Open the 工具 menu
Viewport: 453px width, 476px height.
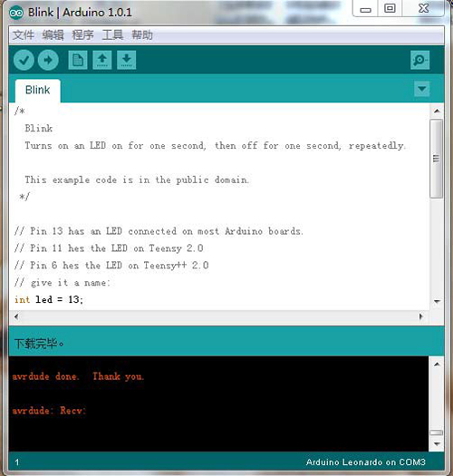[x=112, y=35]
